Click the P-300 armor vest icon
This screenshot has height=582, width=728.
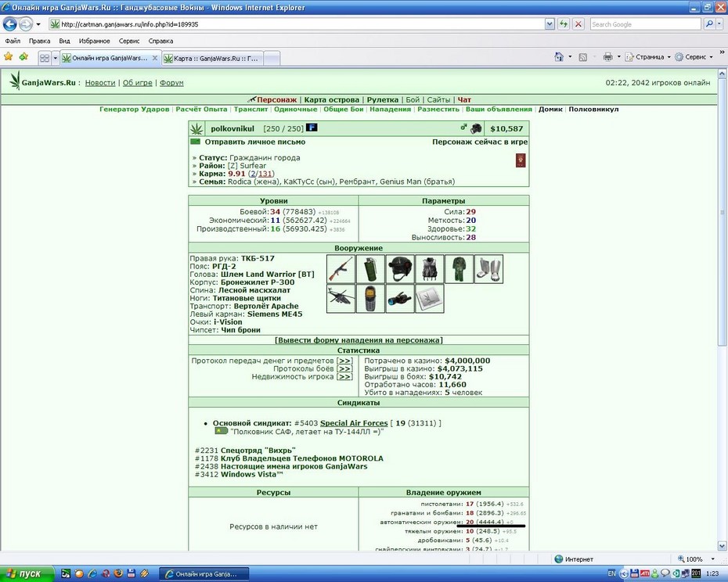(x=430, y=269)
